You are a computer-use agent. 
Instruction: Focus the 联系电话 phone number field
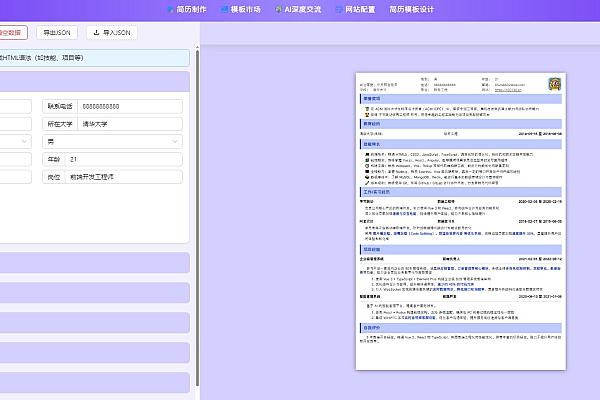(x=130, y=106)
